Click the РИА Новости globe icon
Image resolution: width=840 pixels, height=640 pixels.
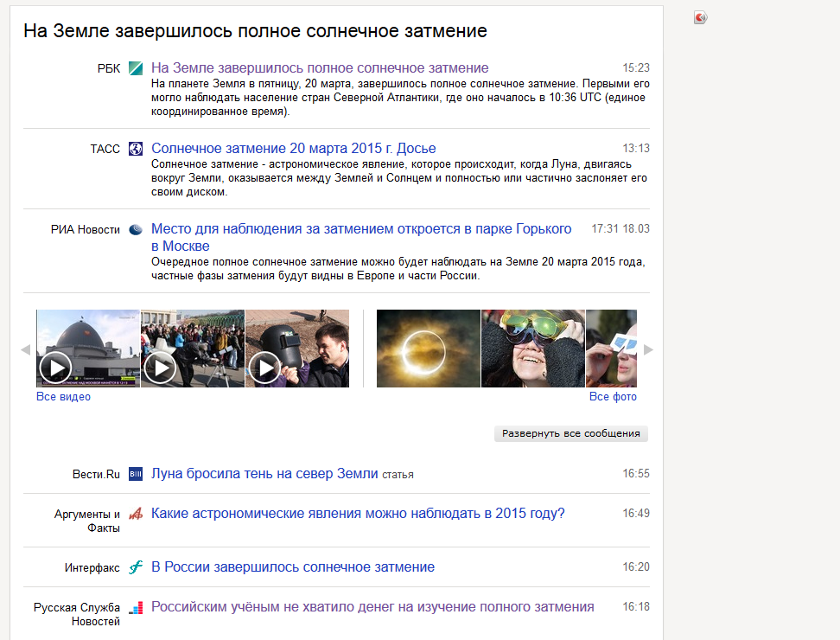(x=135, y=229)
